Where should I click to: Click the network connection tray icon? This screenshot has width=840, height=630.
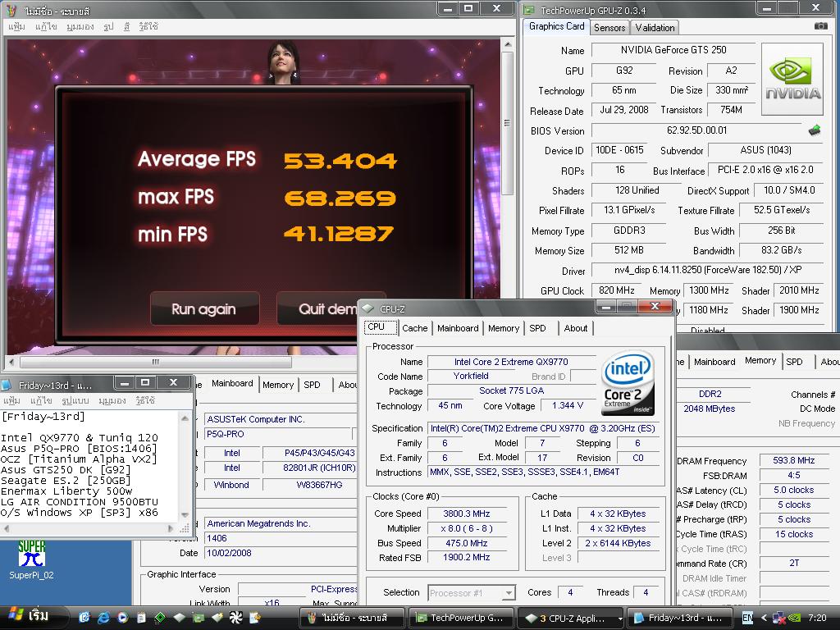(x=779, y=618)
